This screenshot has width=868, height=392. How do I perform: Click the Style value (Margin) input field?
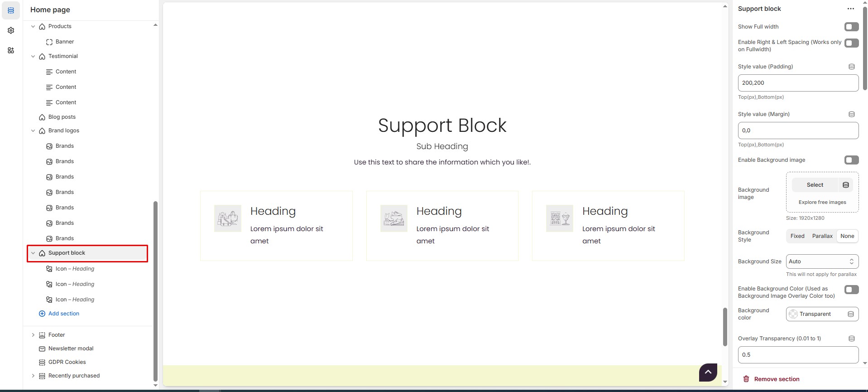coord(798,131)
